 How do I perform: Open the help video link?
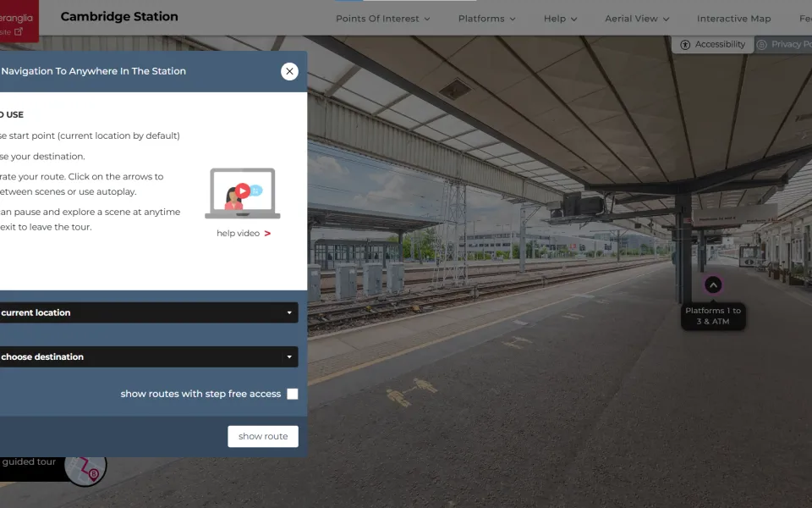244,234
